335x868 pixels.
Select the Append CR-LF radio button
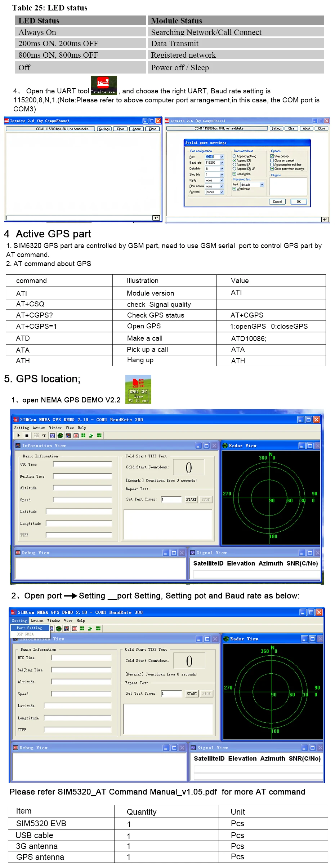[x=234, y=169]
